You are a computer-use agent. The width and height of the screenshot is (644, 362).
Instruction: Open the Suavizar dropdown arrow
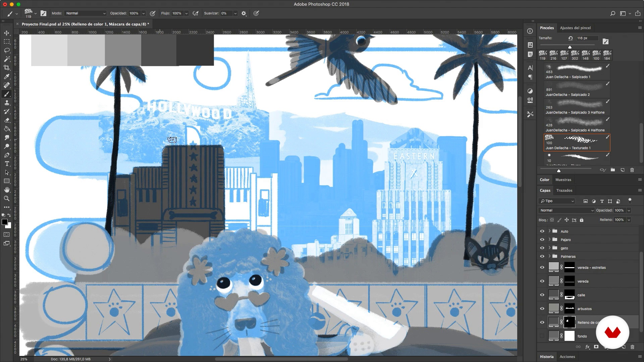point(235,13)
